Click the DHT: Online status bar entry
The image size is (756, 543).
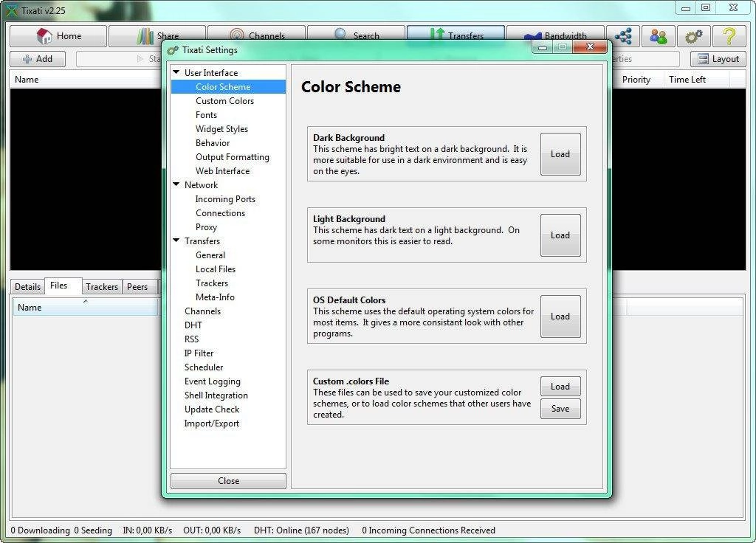[x=301, y=530]
